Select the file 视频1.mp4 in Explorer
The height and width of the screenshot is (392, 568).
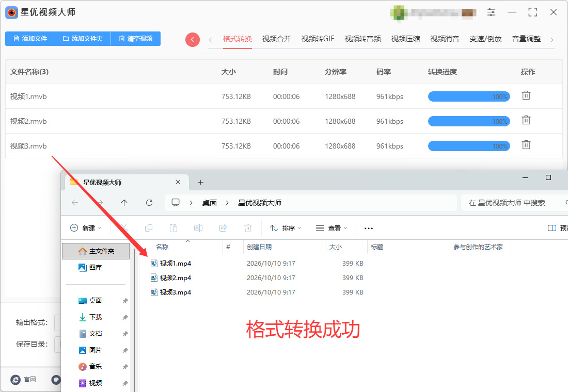pyautogui.click(x=176, y=263)
